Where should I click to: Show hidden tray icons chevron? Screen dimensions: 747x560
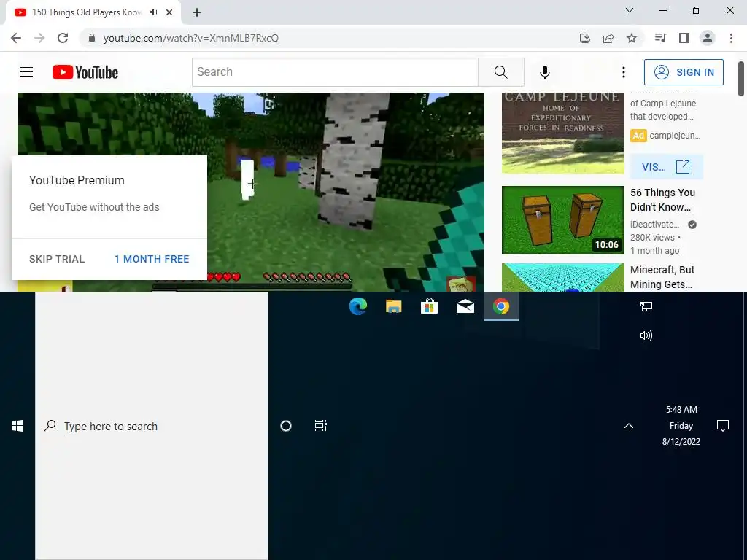tap(629, 426)
